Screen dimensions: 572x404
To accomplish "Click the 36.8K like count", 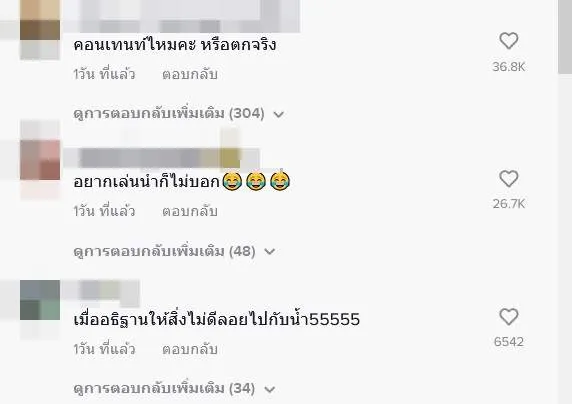I will point(509,67).
